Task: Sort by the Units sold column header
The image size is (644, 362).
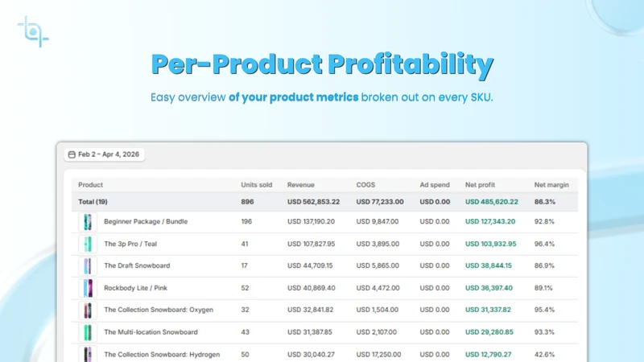Action: (256, 185)
